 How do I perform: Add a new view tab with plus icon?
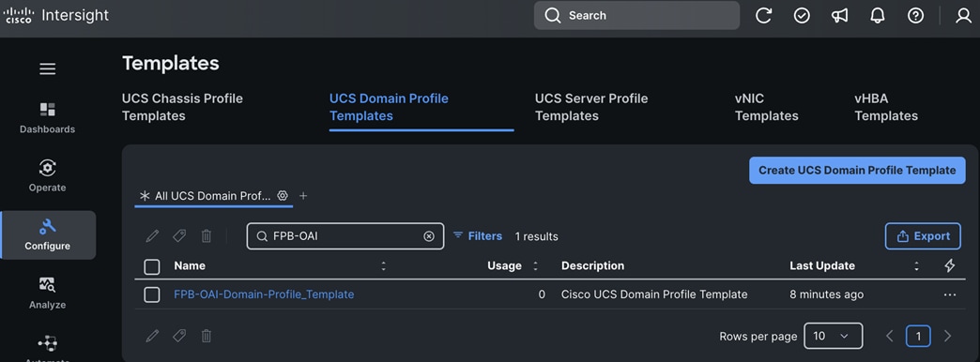click(x=303, y=195)
